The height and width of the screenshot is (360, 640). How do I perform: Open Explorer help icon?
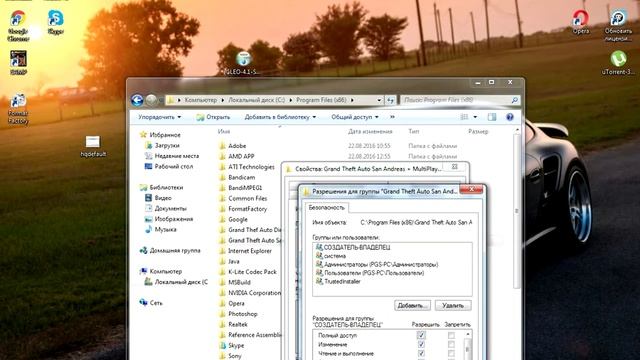(x=510, y=117)
